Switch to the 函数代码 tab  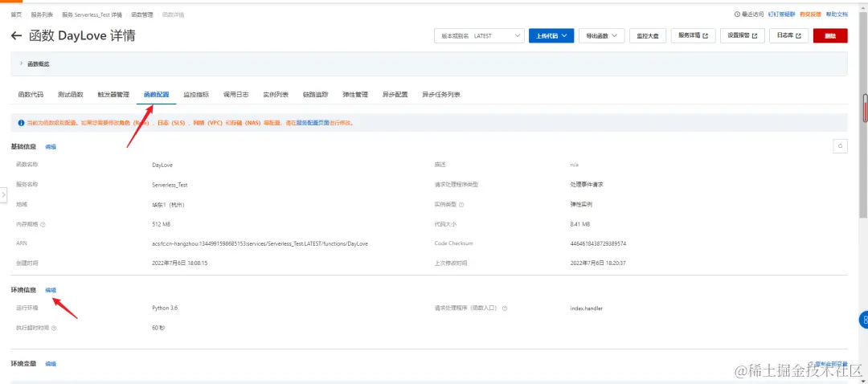pos(31,95)
